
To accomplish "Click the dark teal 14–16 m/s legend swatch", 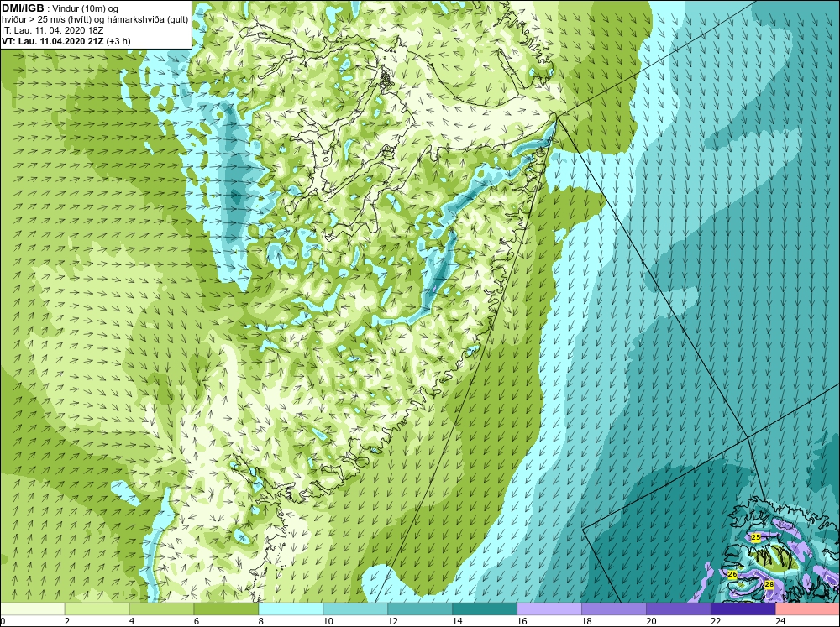I will [x=485, y=609].
